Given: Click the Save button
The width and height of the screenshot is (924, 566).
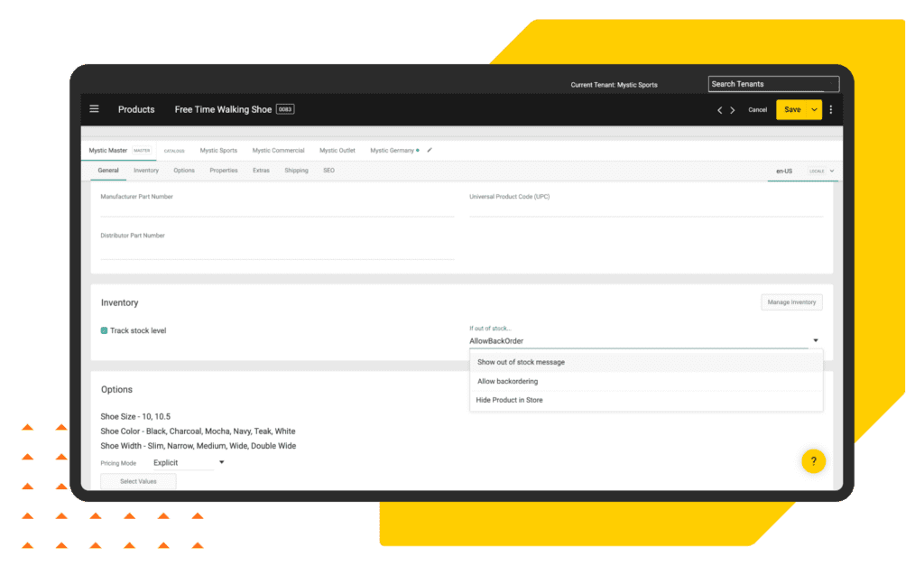Looking at the screenshot, I should pos(792,109).
